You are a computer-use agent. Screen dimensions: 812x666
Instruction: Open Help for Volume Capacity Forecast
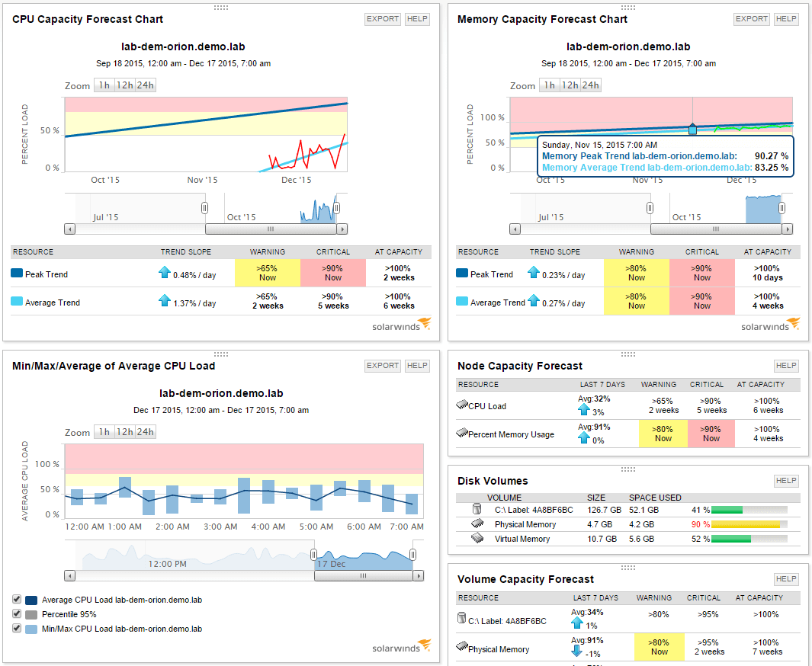click(786, 579)
